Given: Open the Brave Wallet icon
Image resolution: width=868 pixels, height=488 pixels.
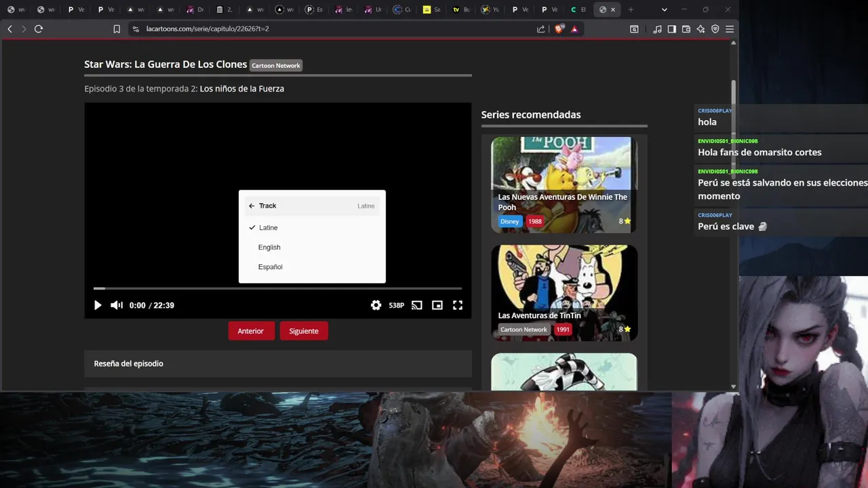Looking at the screenshot, I should click(x=686, y=29).
